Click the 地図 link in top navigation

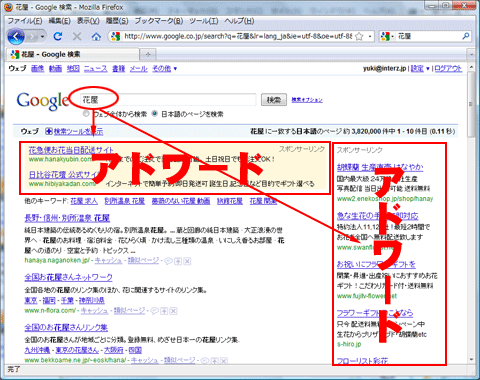[x=73, y=68]
